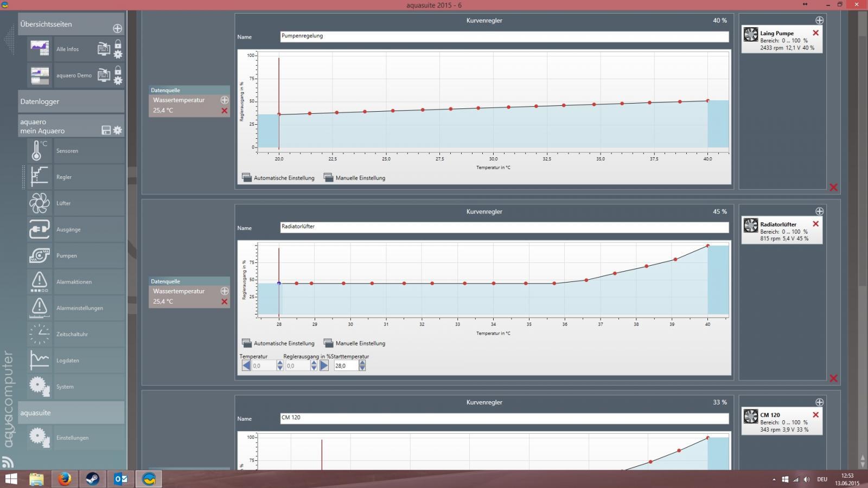Delete the Radiatorlüfter curve controller
This screenshot has width=868, height=488.
[833, 378]
